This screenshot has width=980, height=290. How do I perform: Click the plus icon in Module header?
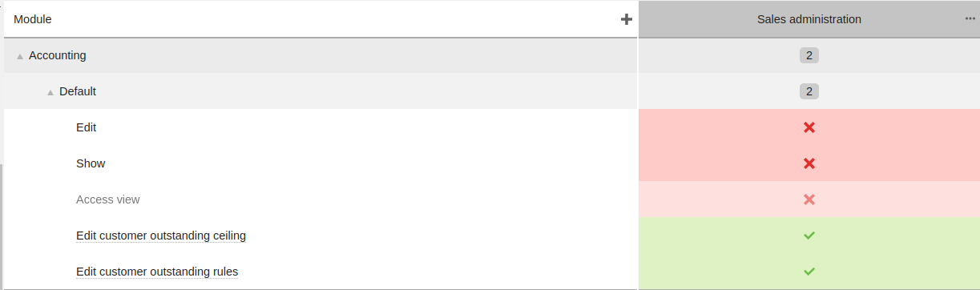point(627,19)
